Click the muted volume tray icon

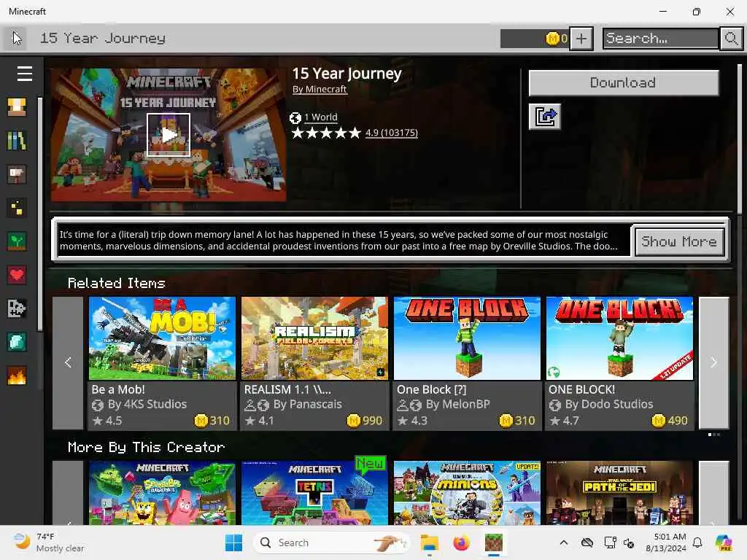point(629,542)
